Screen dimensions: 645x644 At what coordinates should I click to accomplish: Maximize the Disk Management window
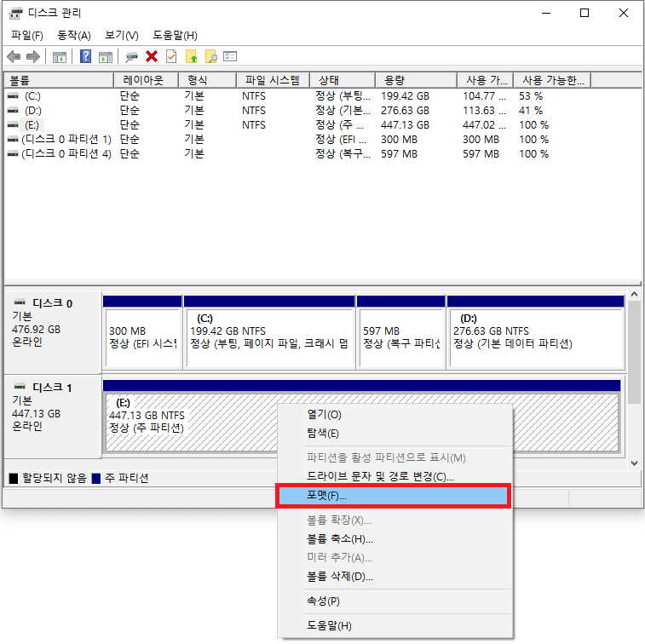[585, 13]
